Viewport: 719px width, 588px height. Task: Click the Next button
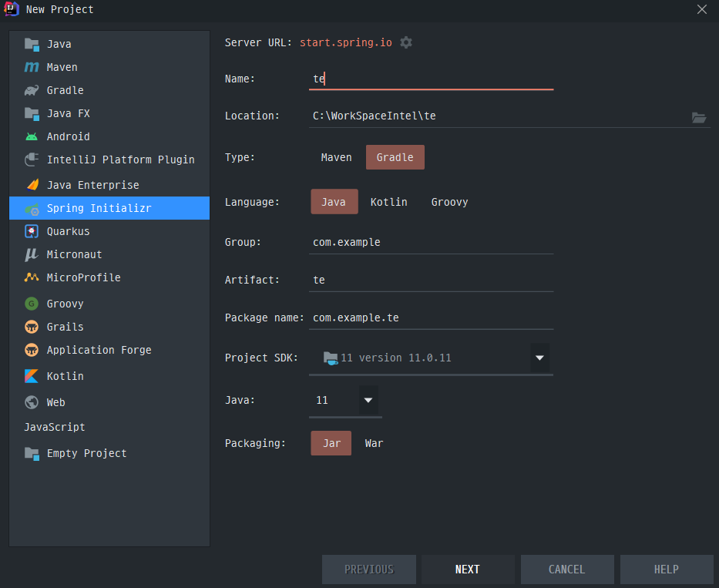[x=468, y=570]
